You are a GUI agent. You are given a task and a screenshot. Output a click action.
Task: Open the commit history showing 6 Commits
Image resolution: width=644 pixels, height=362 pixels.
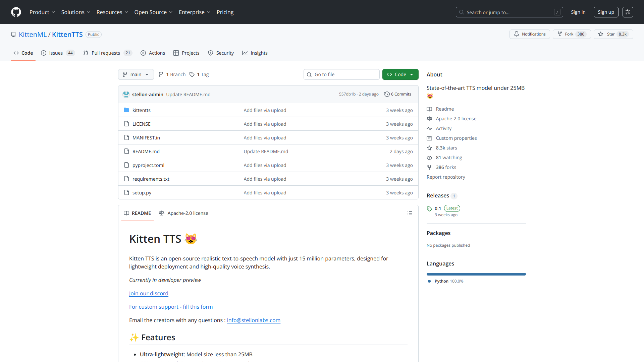(x=397, y=94)
